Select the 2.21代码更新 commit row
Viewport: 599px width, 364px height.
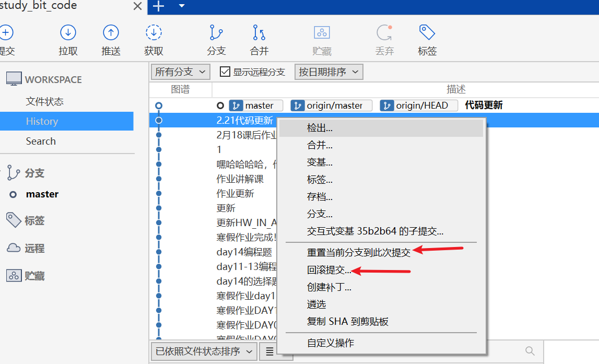coord(244,120)
